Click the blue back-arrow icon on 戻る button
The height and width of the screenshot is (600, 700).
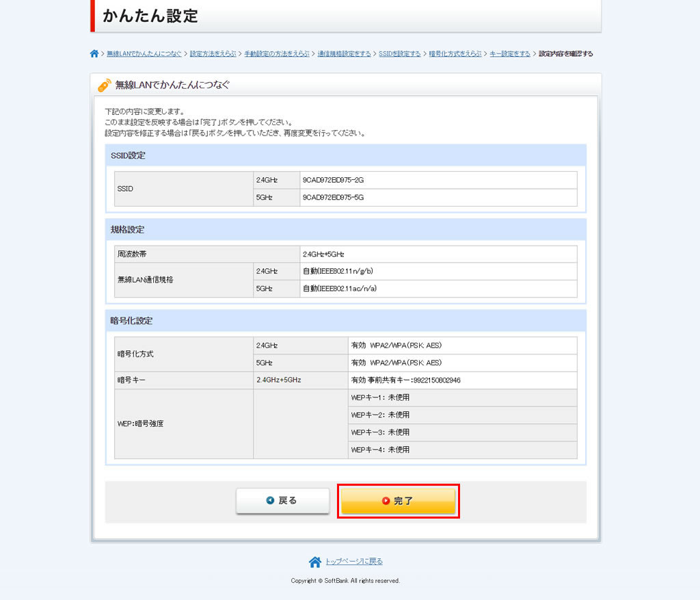coord(270,501)
